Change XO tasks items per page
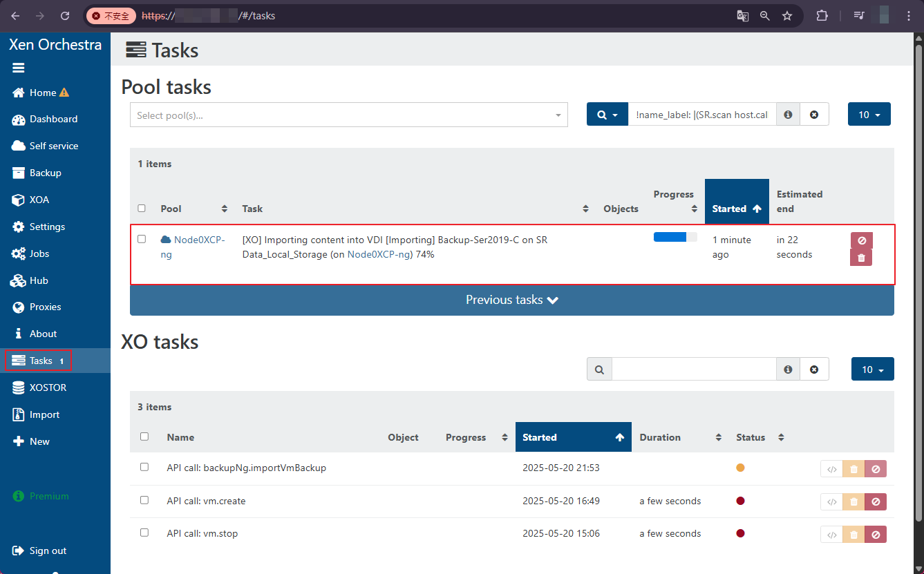Screen dimensions: 924x574 pyautogui.click(x=873, y=370)
